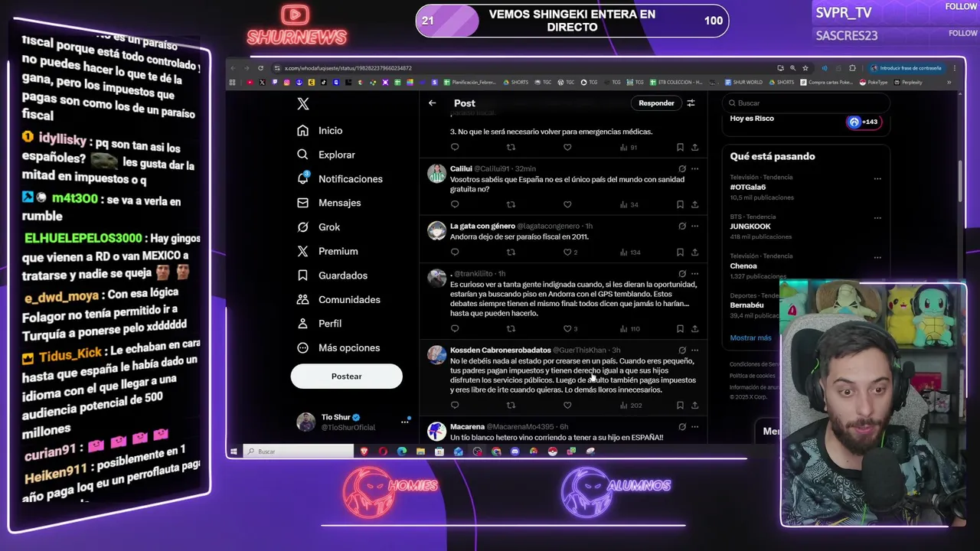The width and height of the screenshot is (980, 551).
Task: Like La gata con género's post
Action: [x=567, y=252]
